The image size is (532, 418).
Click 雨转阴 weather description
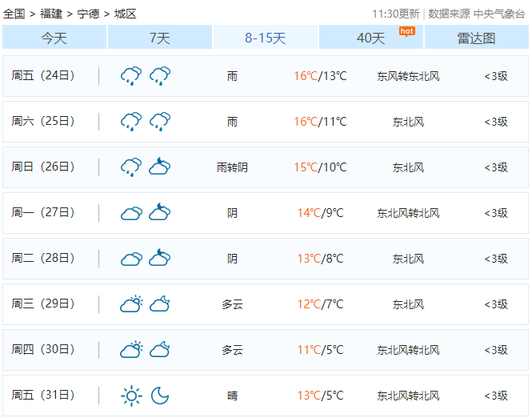[233, 167]
